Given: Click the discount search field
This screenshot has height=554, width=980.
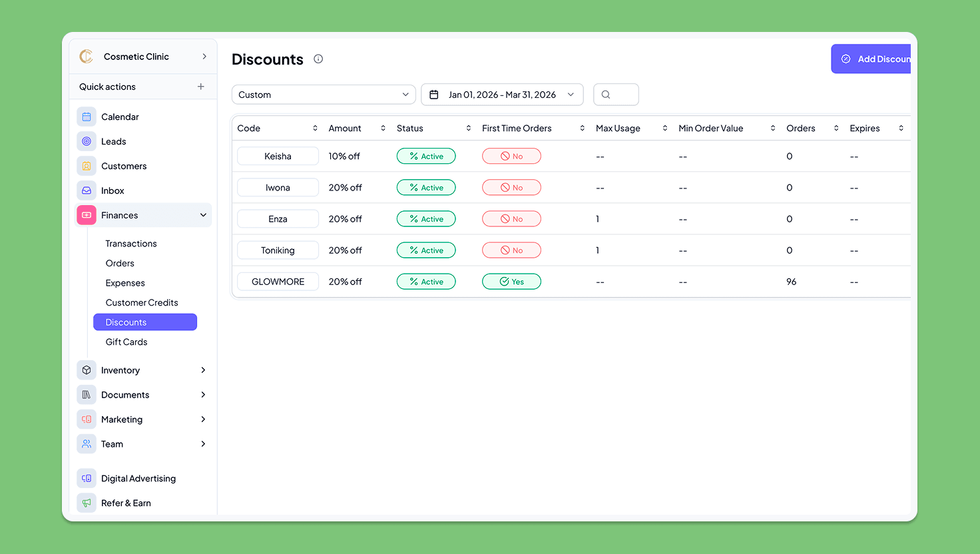Looking at the screenshot, I should click(616, 95).
